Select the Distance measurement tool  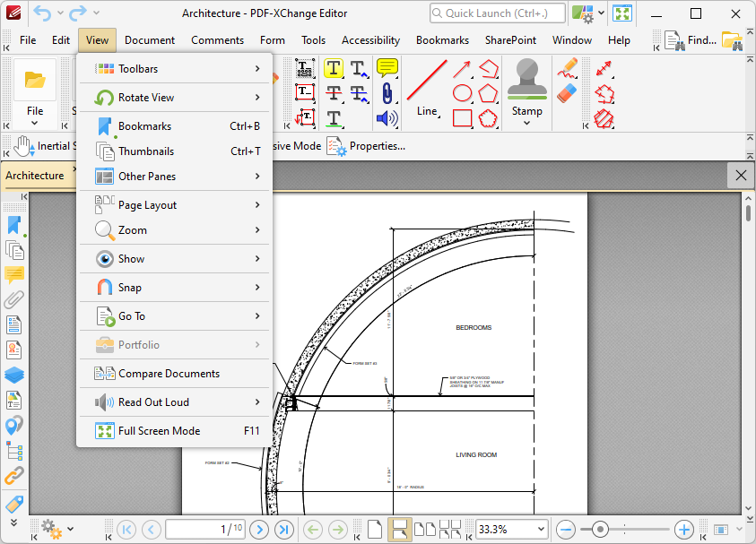[x=604, y=68]
